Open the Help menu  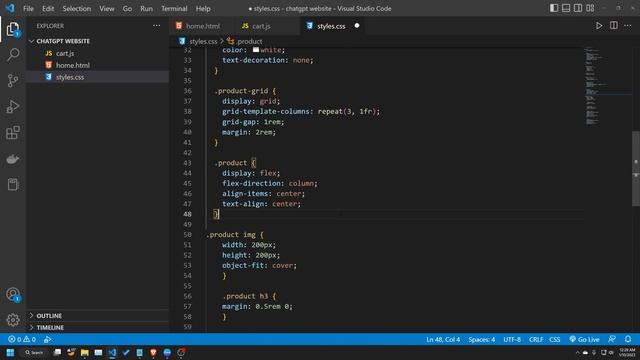pos(203,9)
